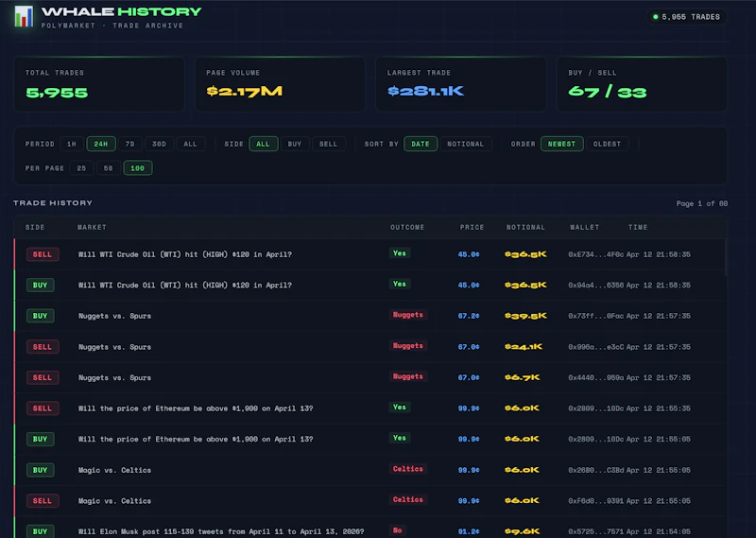The width and height of the screenshot is (756, 538).
Task: Click the $39.5K notional value
Action: 525,316
